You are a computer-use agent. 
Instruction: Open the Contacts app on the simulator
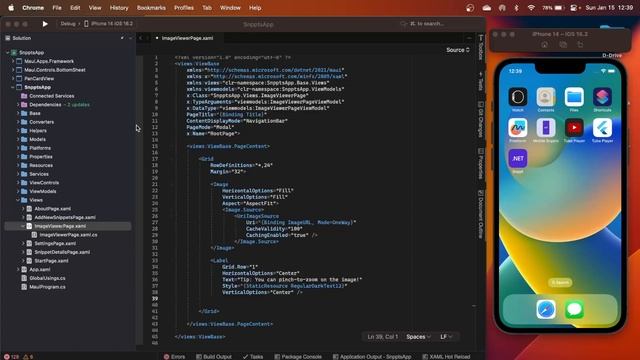546,97
